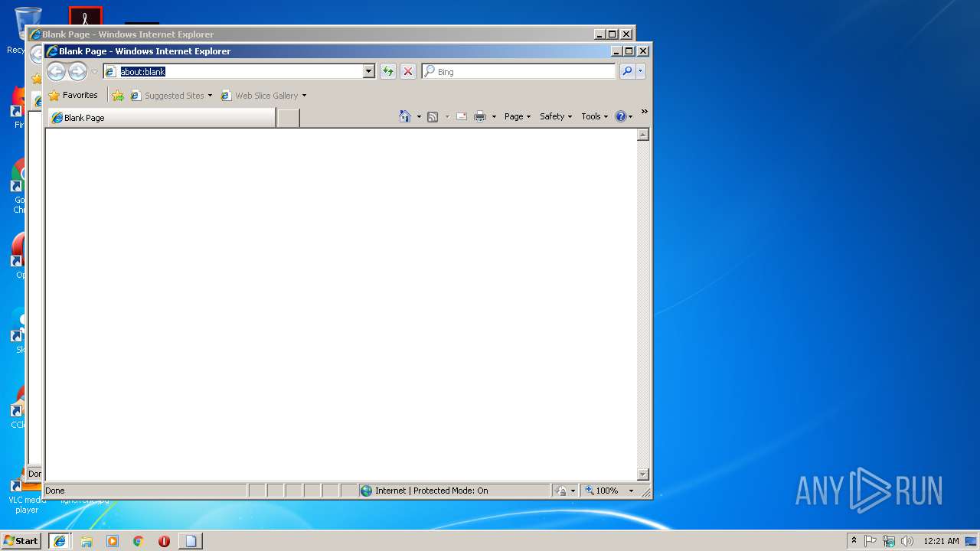Open the Page menu

coord(518,116)
